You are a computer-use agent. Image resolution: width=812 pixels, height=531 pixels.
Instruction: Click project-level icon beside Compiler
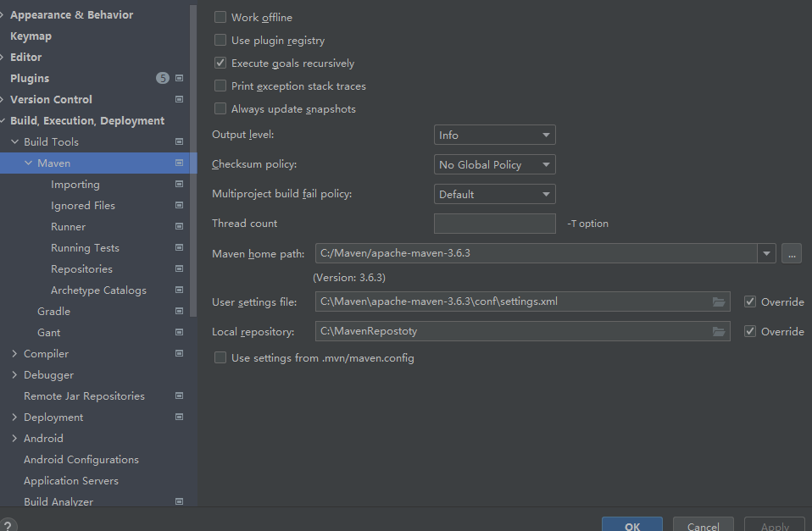point(179,353)
